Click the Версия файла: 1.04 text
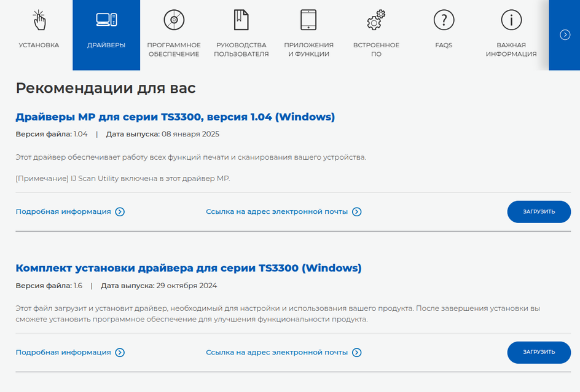 pos(52,134)
